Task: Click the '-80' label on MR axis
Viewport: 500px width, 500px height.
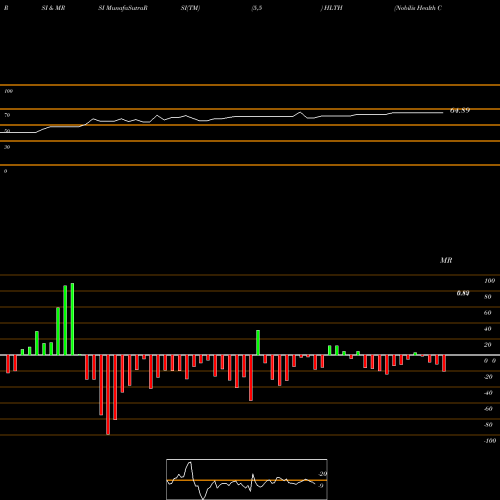Action: [x=488, y=425]
